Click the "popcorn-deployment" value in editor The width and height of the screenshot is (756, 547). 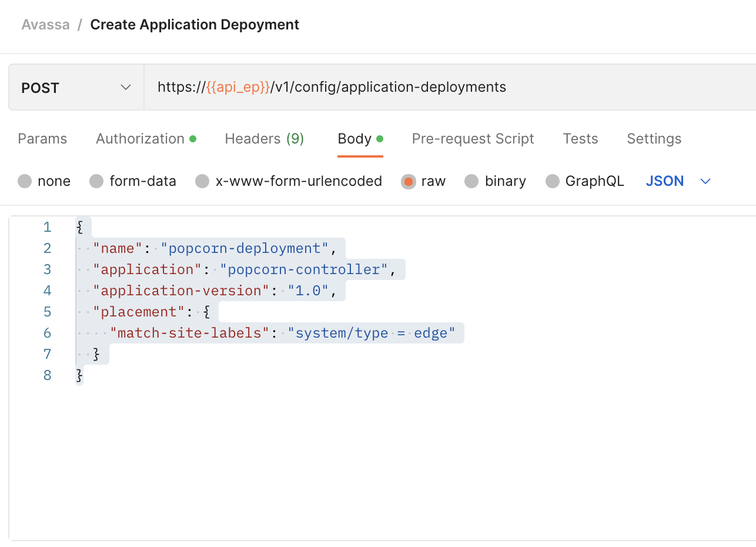tap(245, 248)
